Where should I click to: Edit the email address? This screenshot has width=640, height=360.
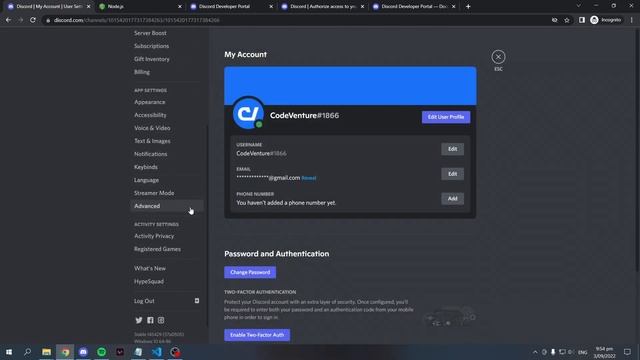(452, 174)
